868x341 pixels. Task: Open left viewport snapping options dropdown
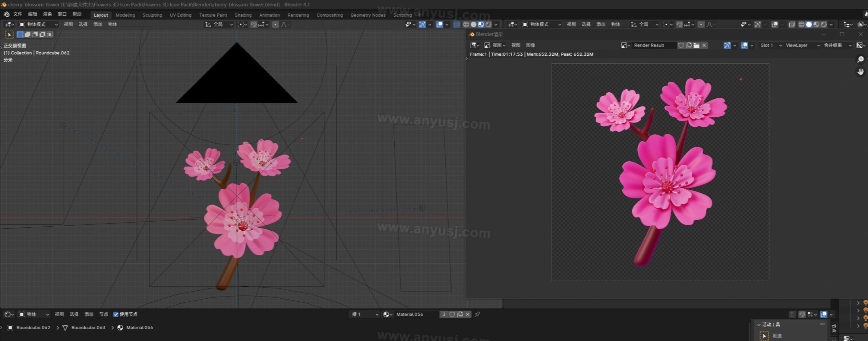pos(263,24)
